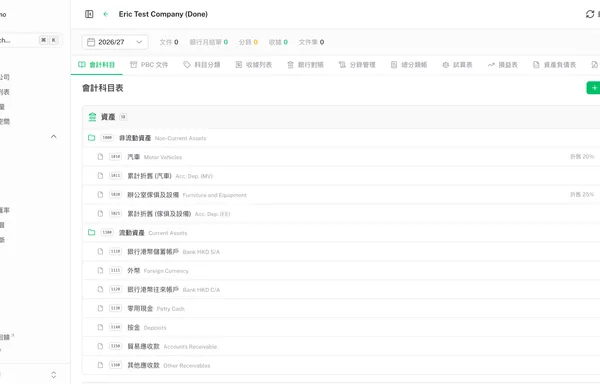Open the 會計科目 tab

(96, 65)
